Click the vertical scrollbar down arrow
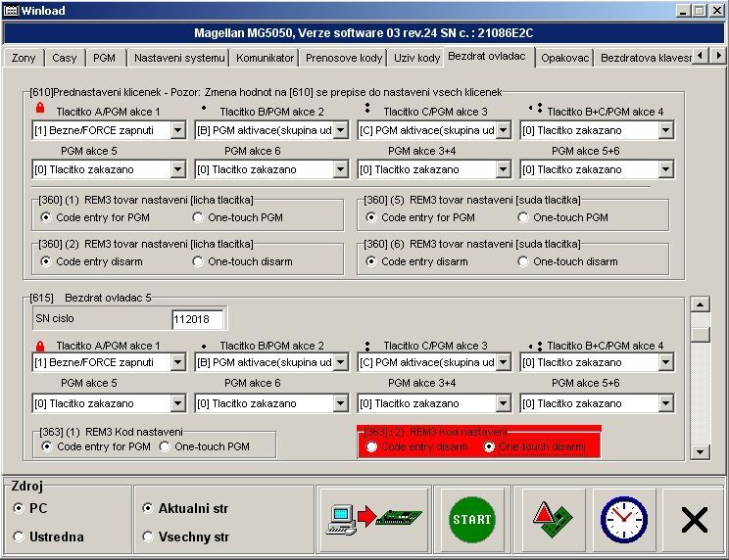The width and height of the screenshot is (729, 560). pyautogui.click(x=700, y=451)
